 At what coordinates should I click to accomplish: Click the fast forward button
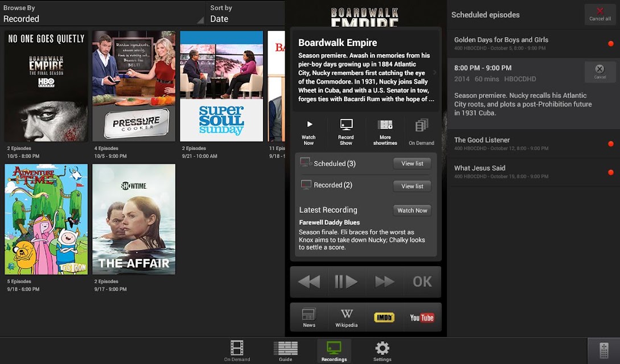pyautogui.click(x=384, y=282)
